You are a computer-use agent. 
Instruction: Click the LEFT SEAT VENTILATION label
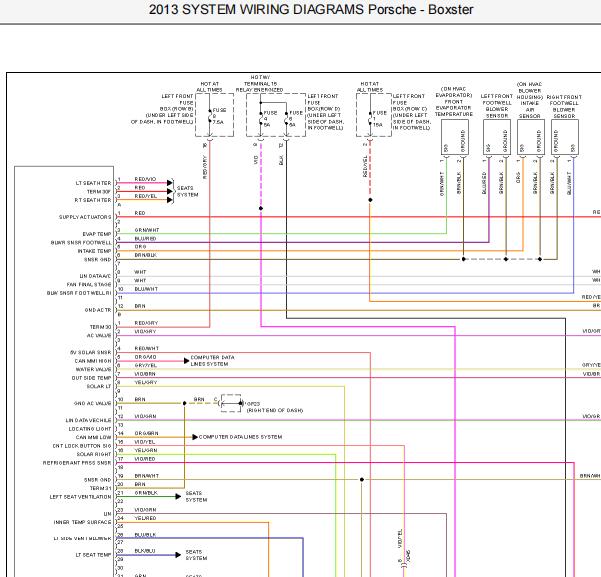pos(80,497)
